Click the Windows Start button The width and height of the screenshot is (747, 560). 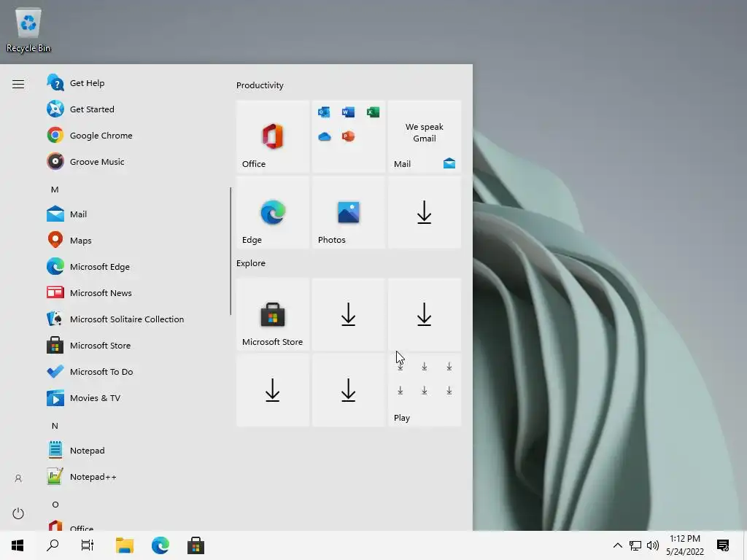18,545
